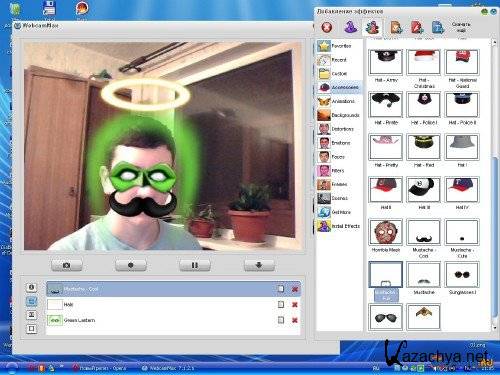The image size is (500, 375).
Task: Open the Install Effects category
Action: pyautogui.click(x=339, y=226)
